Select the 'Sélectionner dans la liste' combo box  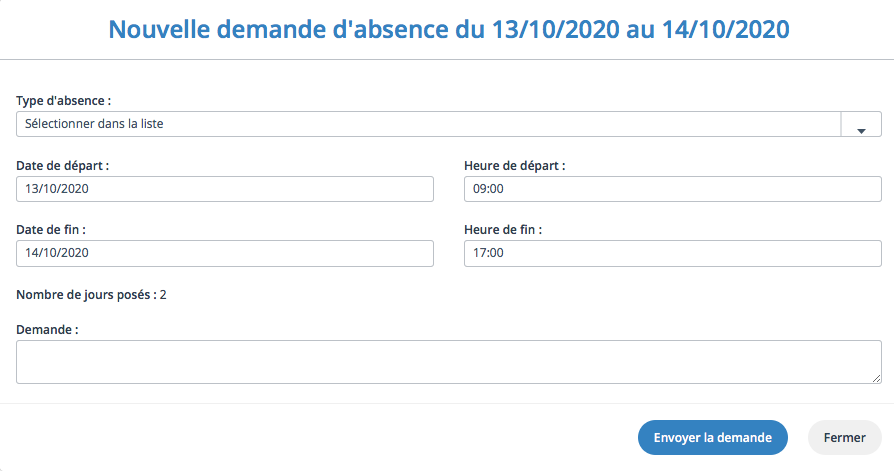(x=449, y=124)
